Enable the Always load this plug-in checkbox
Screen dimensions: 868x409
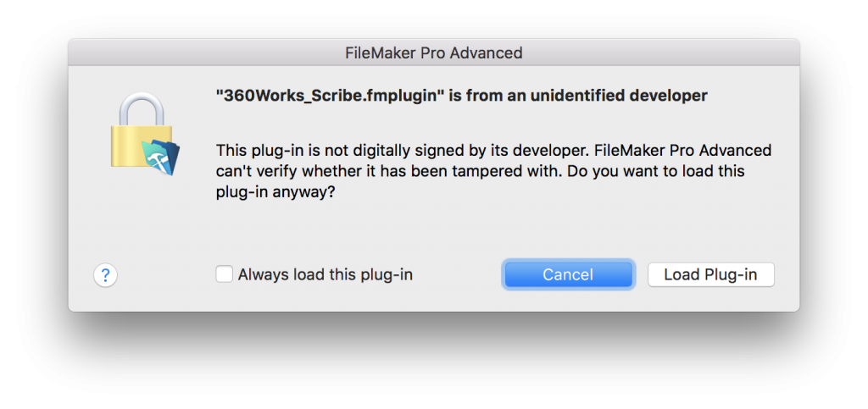224,274
